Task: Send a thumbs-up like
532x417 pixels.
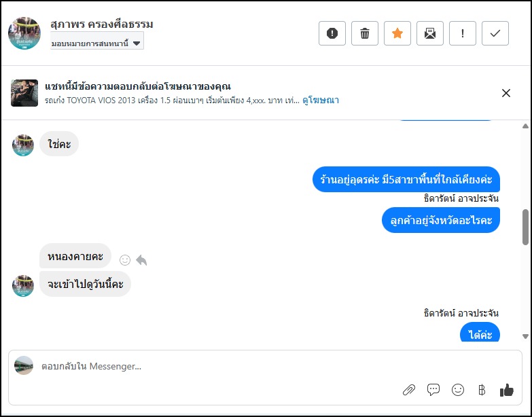Action: tap(506, 390)
